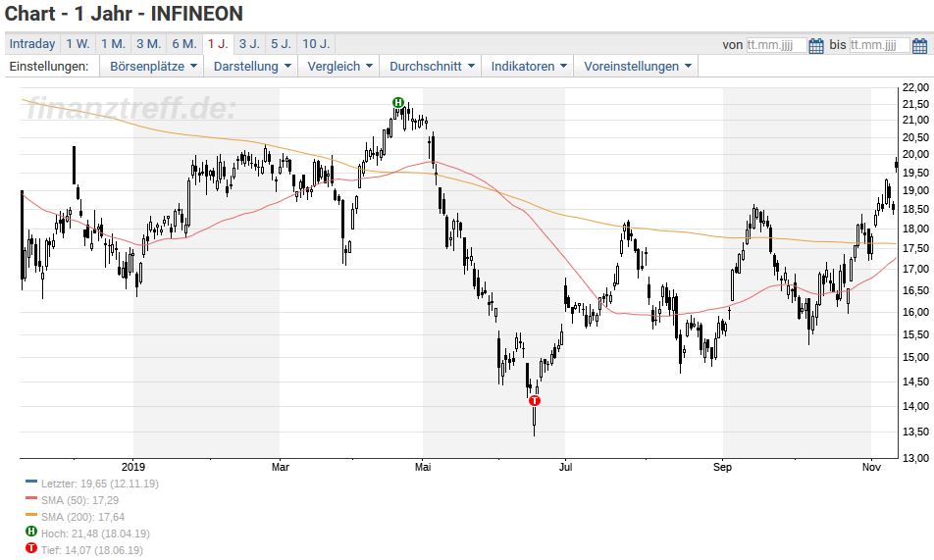Click the 'Tief: 14,07 (18.06.19)' legend text

point(92,550)
